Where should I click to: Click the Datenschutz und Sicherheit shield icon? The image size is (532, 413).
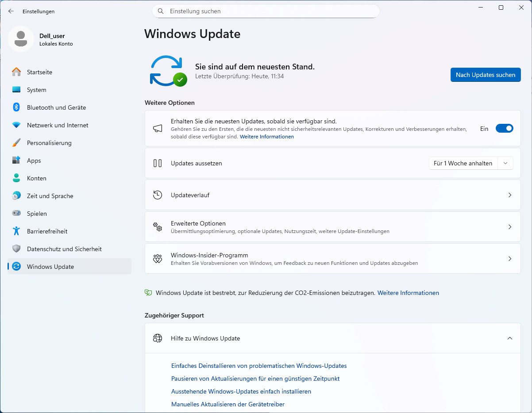tap(16, 249)
